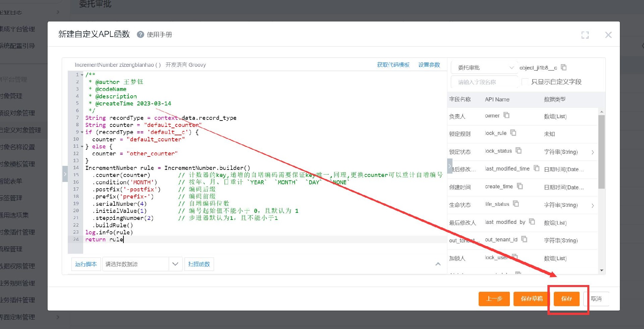Copy the last_modified_time API name
This screenshot has width=644, height=329.
pyautogui.click(x=536, y=168)
